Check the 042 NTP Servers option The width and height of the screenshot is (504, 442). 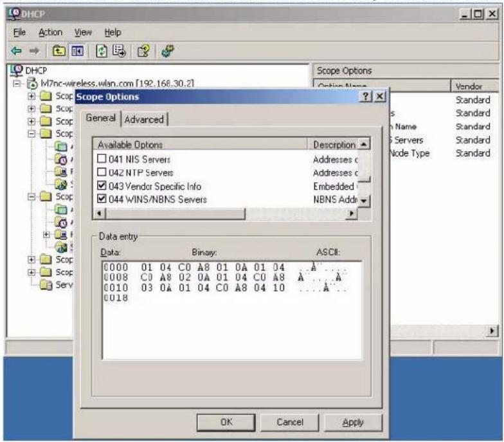point(102,172)
